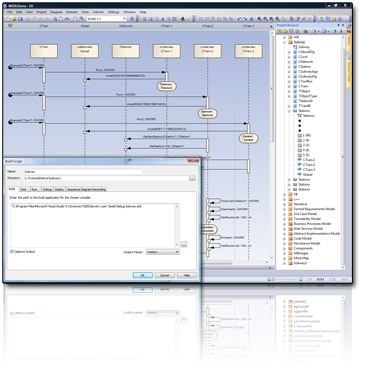Image resolution: width=367 pixels, height=368 pixels.
Task: Open the Help menu
Action: 143,12
